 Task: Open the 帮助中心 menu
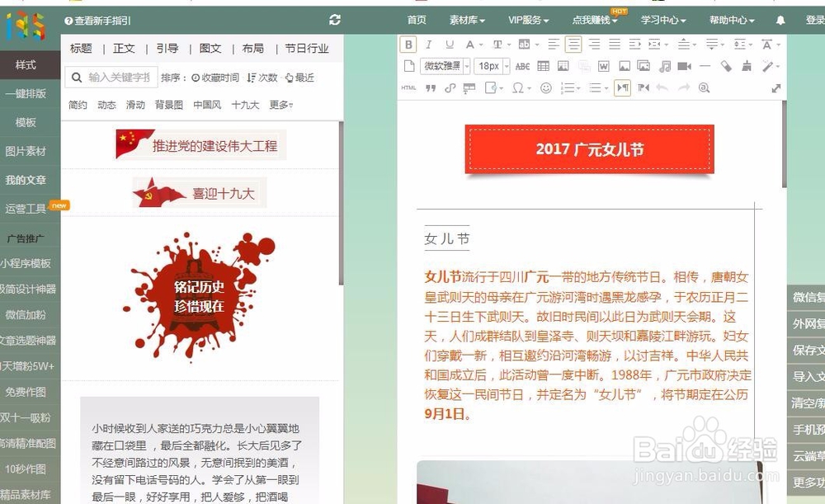(732, 20)
